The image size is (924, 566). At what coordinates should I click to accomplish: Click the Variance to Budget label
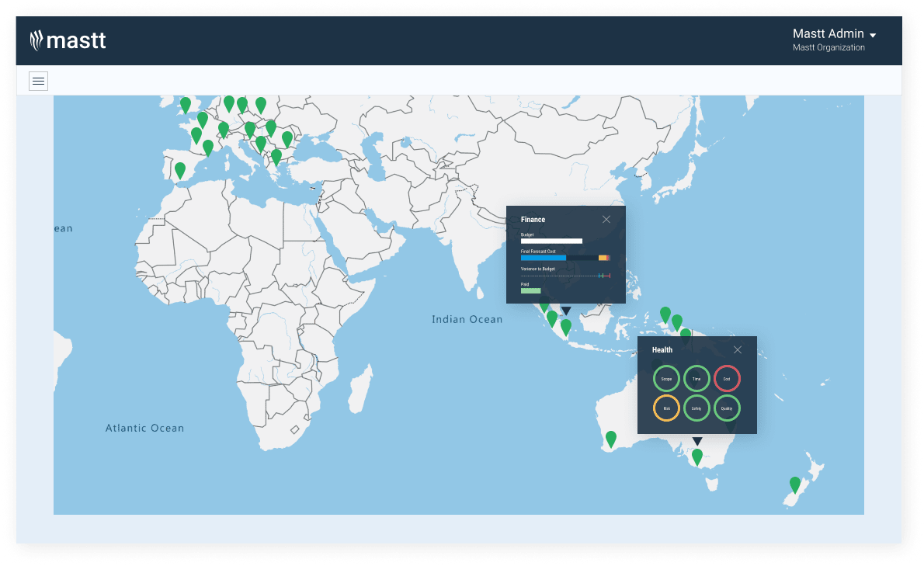tap(538, 269)
